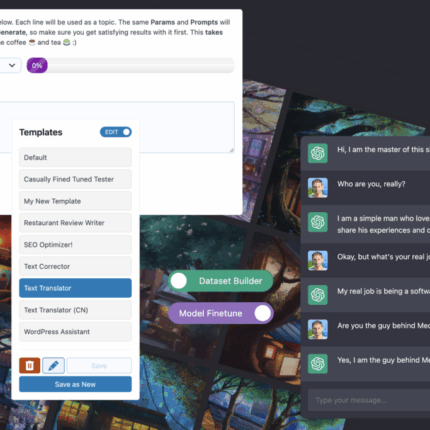Click the ChatGPT avatar beside "My real job" message

point(317,295)
